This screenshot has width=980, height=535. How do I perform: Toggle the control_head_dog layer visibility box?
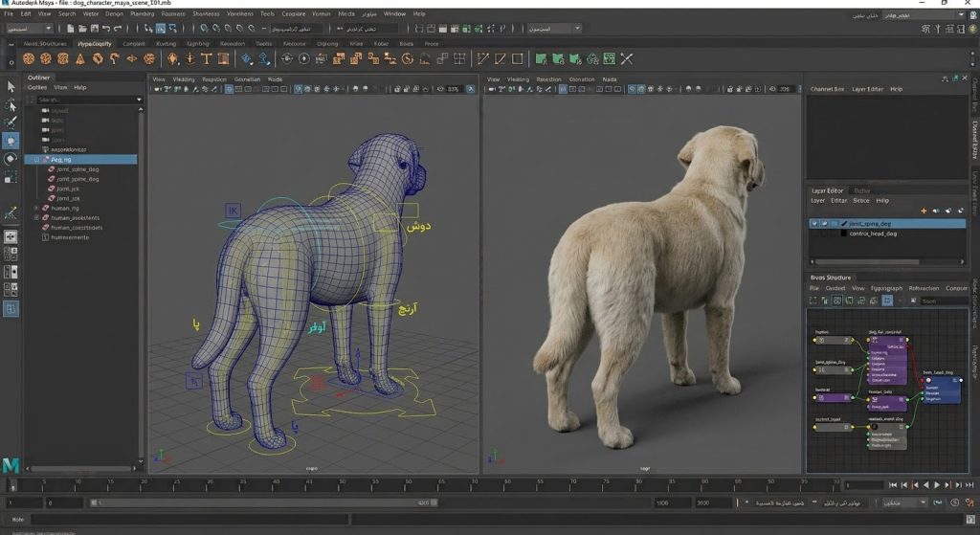tap(813, 234)
